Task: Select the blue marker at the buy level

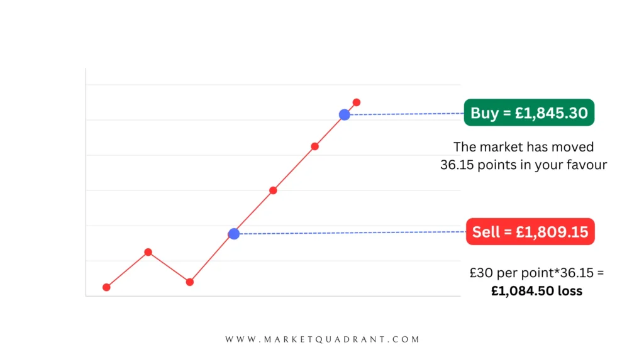Action: (x=344, y=115)
